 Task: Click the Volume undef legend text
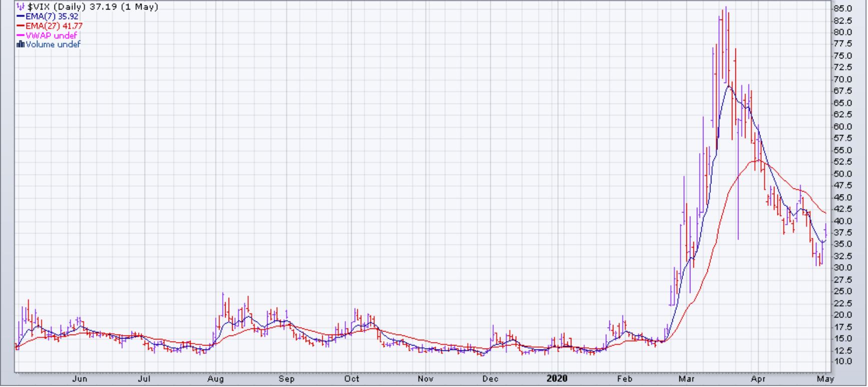[x=53, y=44]
